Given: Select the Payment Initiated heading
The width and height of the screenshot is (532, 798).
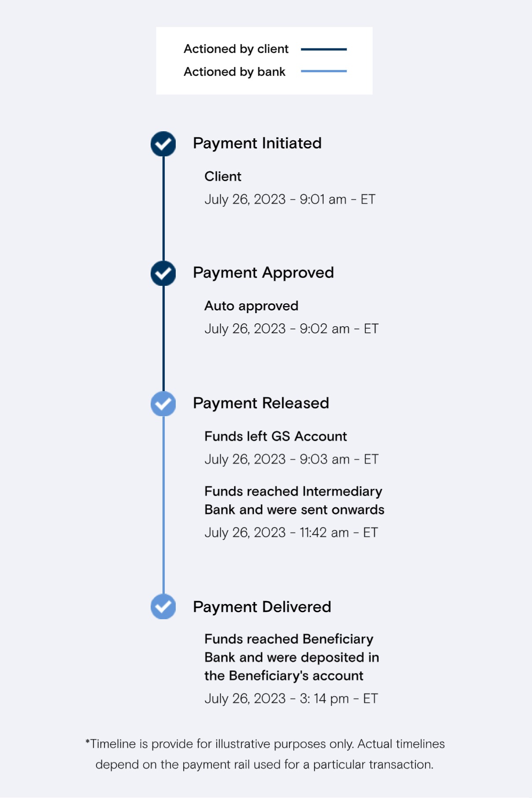Looking at the screenshot, I should (257, 144).
